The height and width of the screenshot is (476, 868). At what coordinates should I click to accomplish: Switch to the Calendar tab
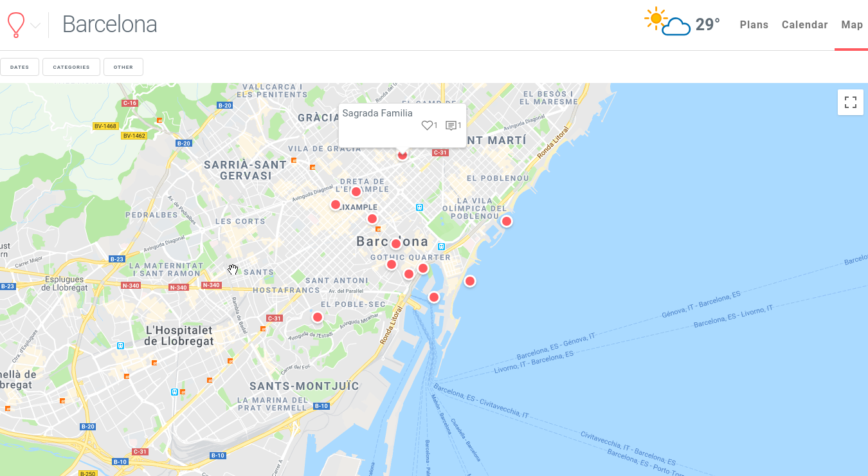pyautogui.click(x=804, y=24)
